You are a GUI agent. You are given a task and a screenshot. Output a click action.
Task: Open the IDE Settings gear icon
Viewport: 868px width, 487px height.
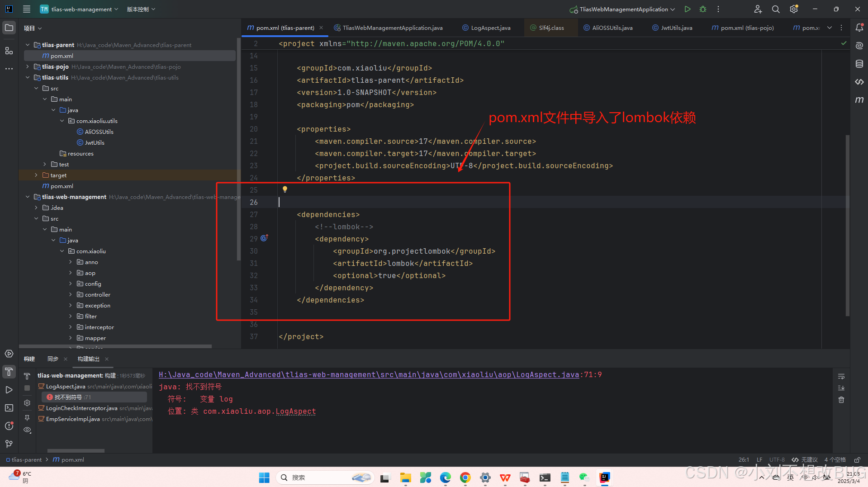[x=793, y=9]
